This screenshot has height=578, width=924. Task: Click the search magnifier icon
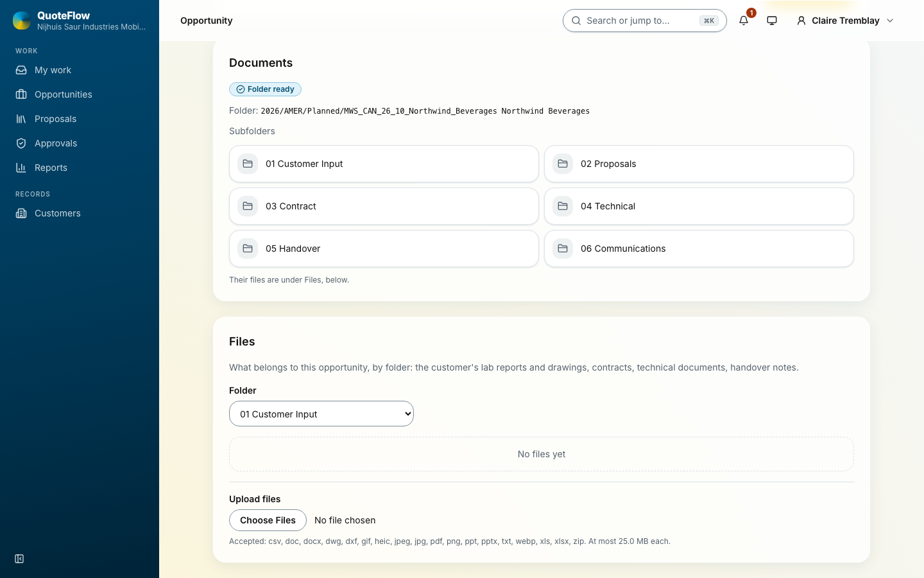click(x=576, y=21)
